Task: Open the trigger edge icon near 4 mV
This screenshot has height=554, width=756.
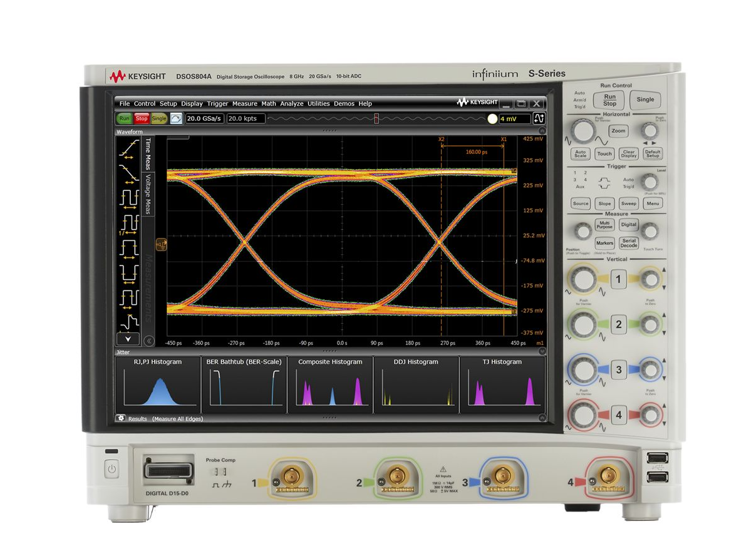Action: tap(539, 118)
